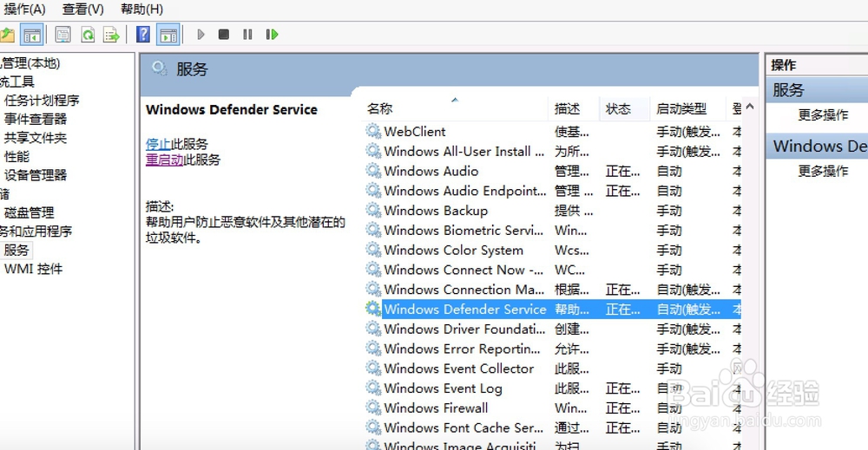Select 磁盘管理 in the tree
Image resolution: width=868 pixels, height=450 pixels.
[29, 212]
